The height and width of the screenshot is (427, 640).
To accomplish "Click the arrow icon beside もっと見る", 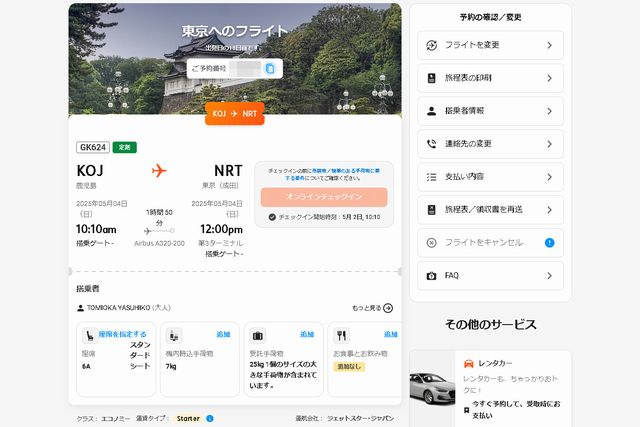I will (388, 309).
